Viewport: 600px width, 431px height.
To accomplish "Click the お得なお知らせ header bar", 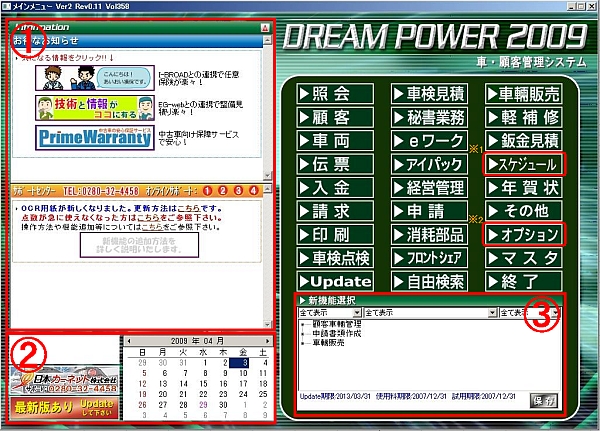I will pos(137,41).
